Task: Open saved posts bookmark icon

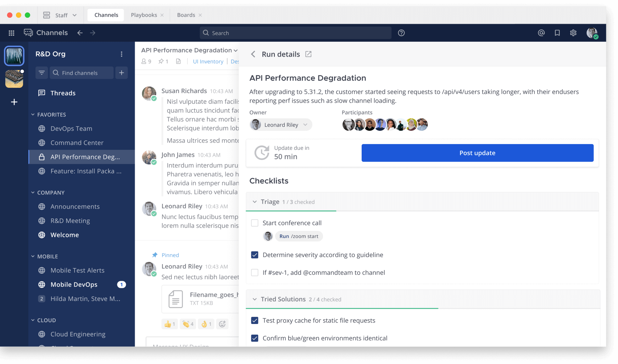Action: (557, 33)
